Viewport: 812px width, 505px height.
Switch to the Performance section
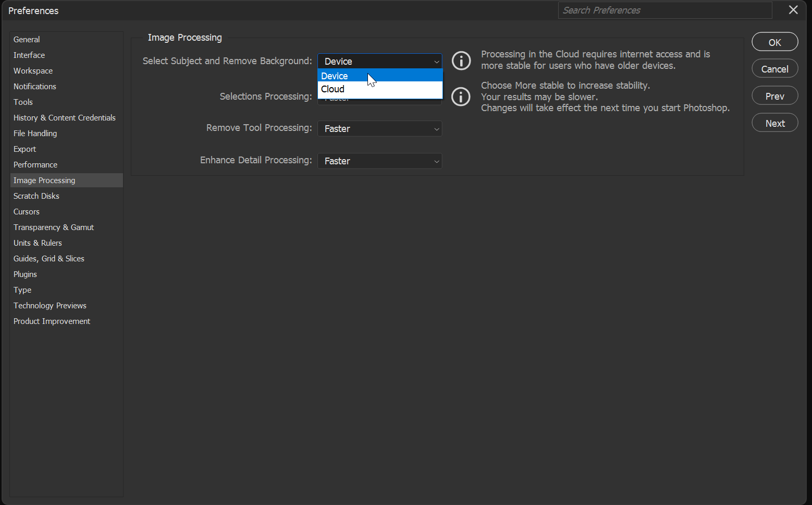35,164
